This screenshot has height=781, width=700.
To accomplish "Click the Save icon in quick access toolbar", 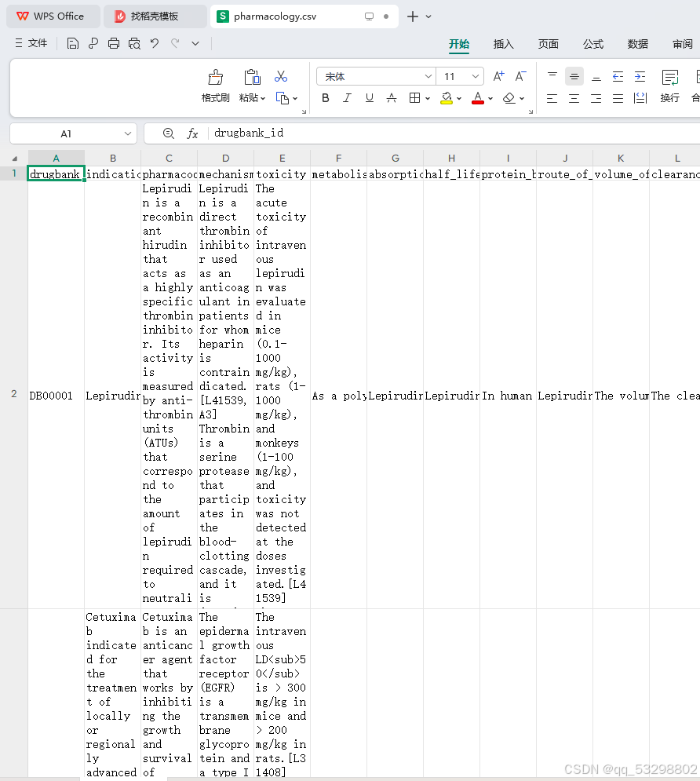I will tap(73, 43).
